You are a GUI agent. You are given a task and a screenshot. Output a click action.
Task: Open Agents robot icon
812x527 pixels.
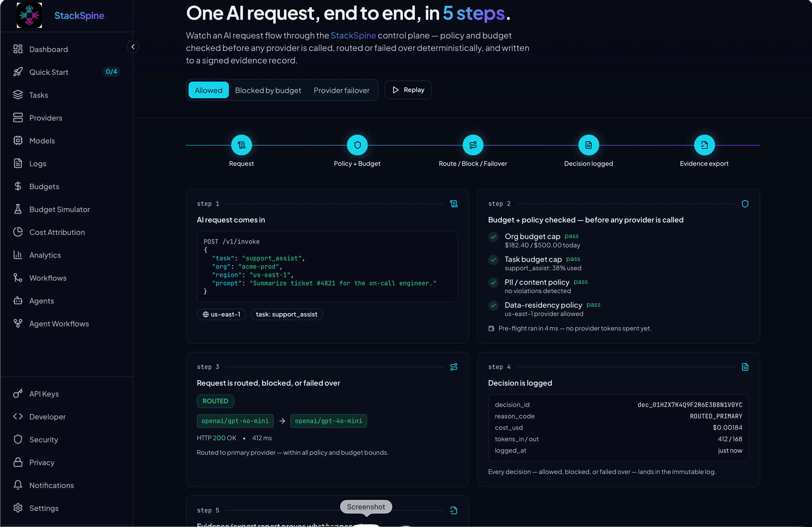pos(18,300)
